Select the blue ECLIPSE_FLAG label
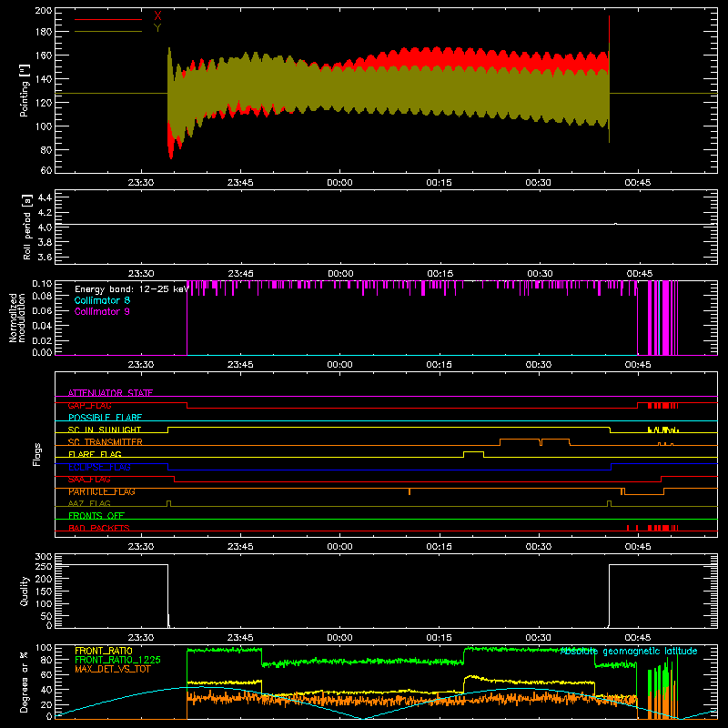 point(100,467)
